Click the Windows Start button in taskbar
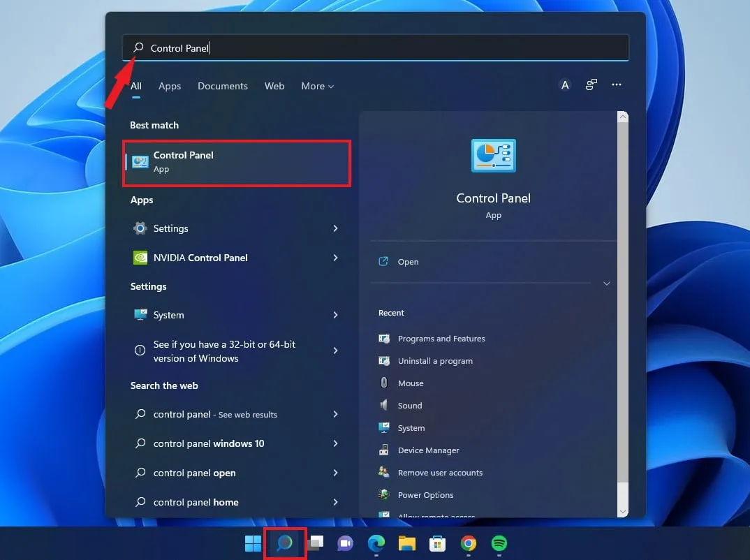 click(253, 543)
